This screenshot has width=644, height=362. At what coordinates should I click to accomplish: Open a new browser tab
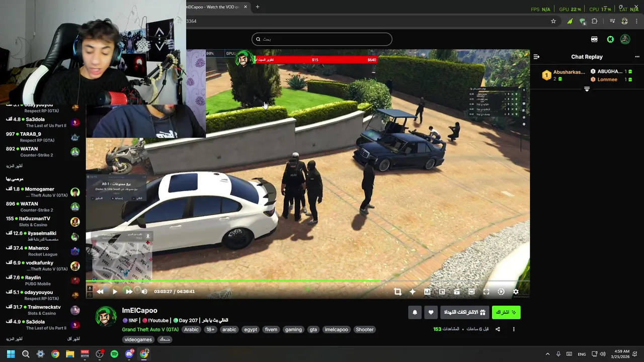pyautogui.click(x=257, y=7)
